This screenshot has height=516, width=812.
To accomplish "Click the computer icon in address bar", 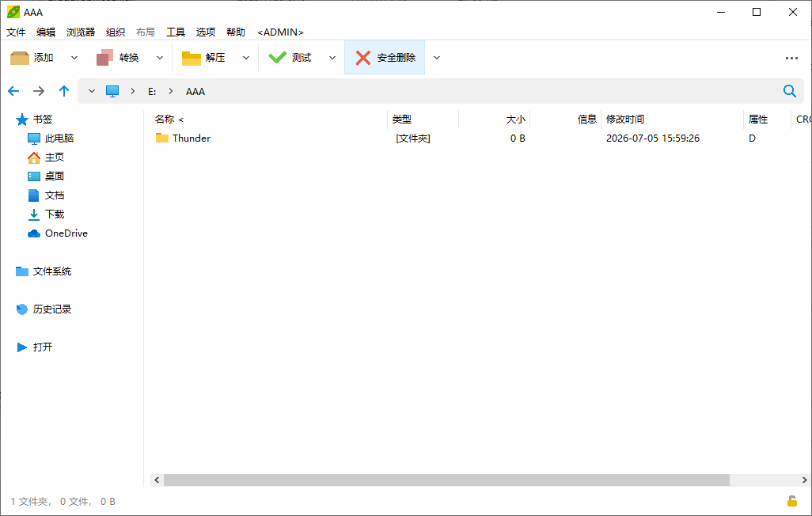I will click(112, 91).
